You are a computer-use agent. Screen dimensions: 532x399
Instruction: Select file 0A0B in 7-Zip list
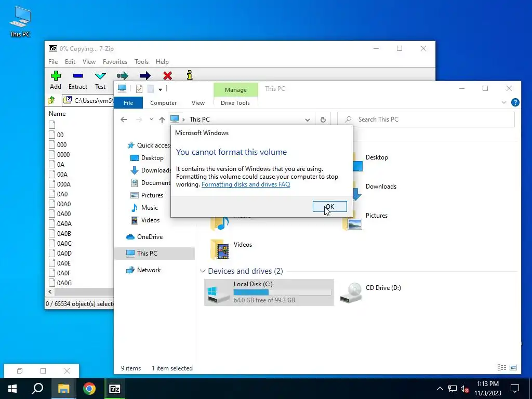(64, 233)
